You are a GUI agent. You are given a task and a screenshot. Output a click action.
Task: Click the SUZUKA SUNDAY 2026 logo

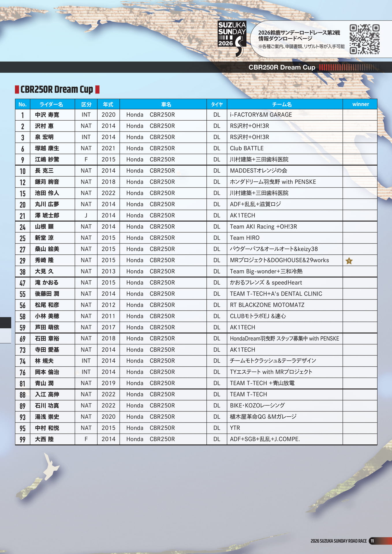[x=232, y=38]
